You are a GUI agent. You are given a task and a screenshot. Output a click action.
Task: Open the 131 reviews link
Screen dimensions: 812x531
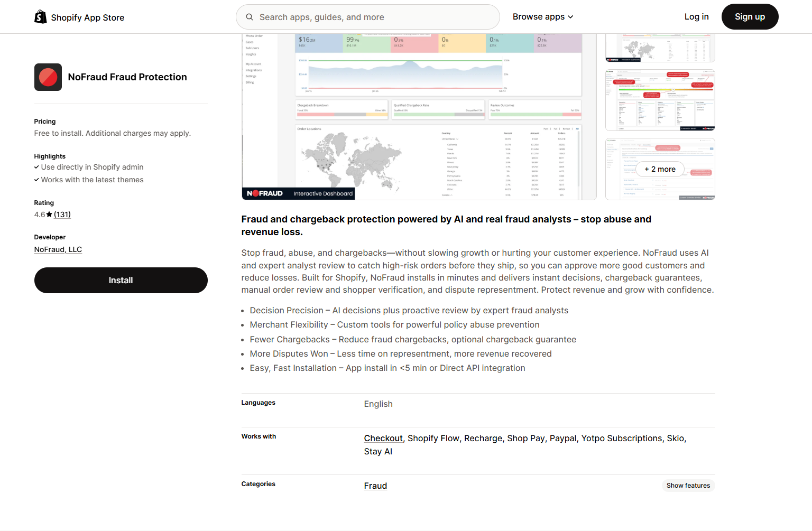(x=62, y=215)
